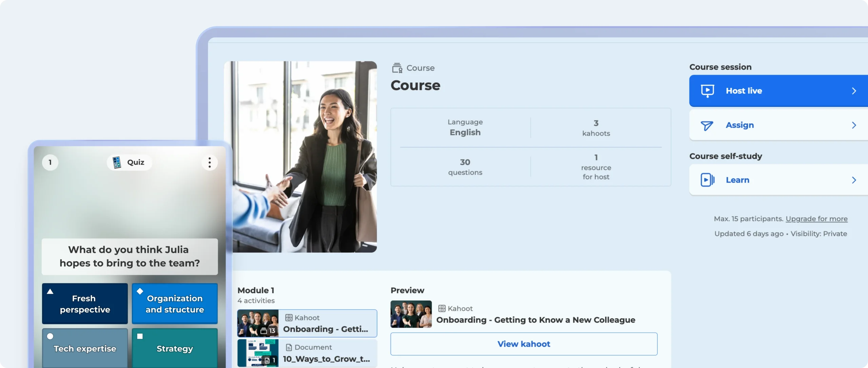Select the 10_Ways_to_Grow document activity
The image size is (868, 368).
307,353
